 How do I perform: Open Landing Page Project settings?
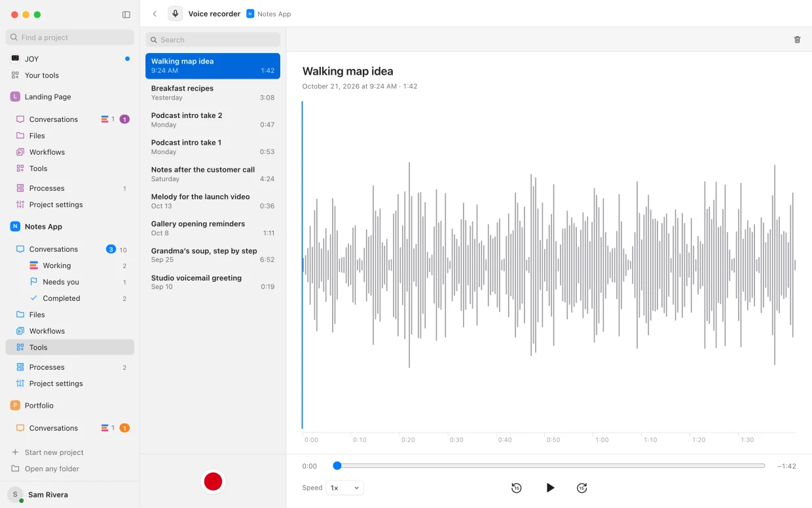pos(70,205)
